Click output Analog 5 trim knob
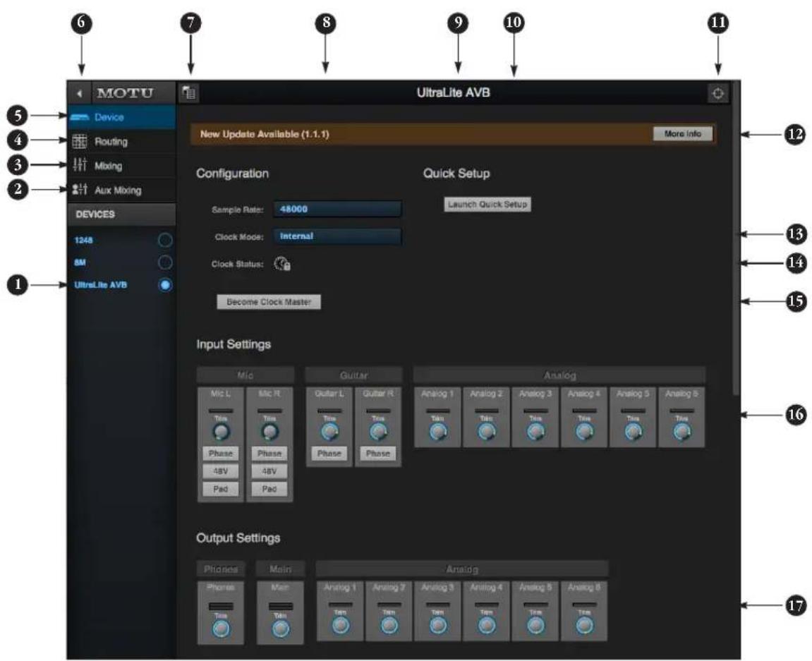 tap(535, 625)
